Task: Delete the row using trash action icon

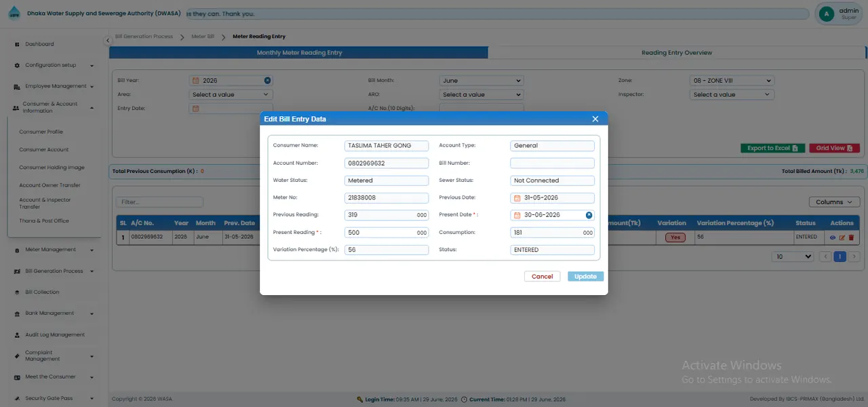Action: pyautogui.click(x=851, y=237)
